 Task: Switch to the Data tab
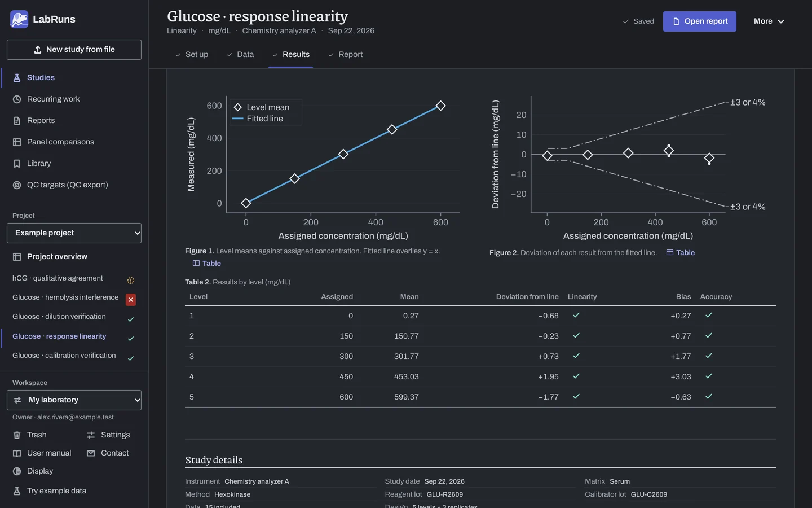point(240,55)
